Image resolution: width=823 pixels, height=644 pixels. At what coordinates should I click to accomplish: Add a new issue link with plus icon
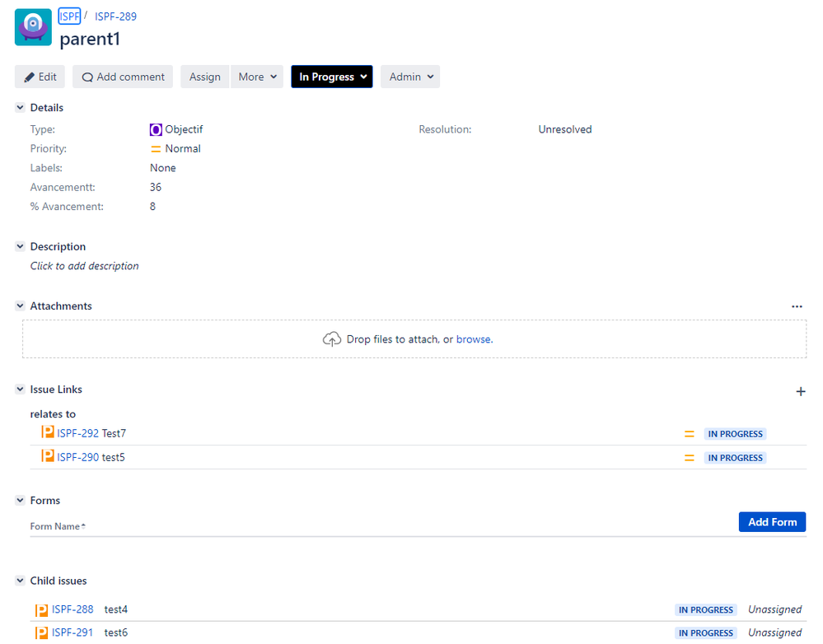[x=801, y=391]
